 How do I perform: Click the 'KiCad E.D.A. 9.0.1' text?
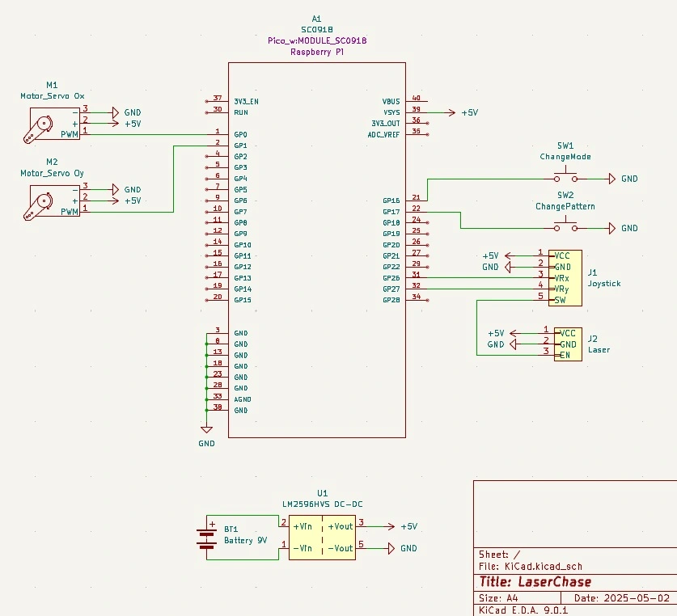(x=523, y=610)
